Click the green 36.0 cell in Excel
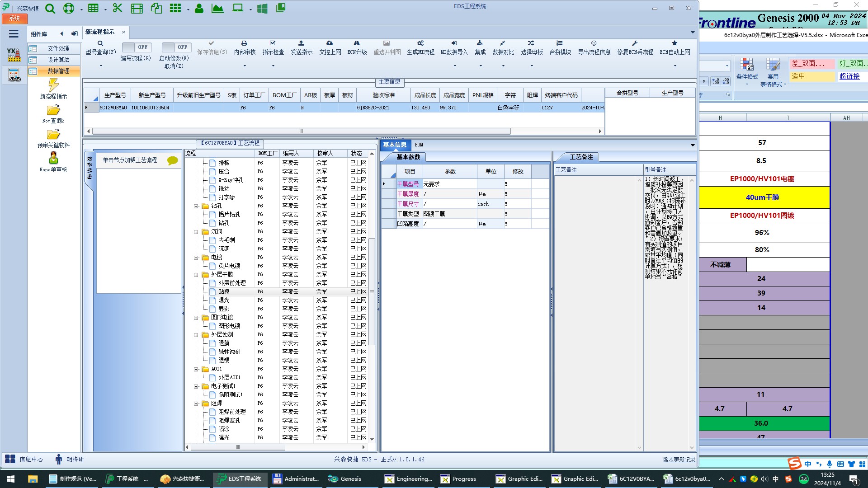This screenshot has height=488, width=868. (764, 423)
